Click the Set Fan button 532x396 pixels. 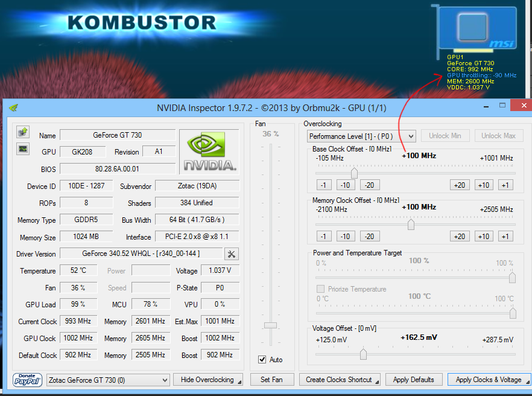pos(271,379)
